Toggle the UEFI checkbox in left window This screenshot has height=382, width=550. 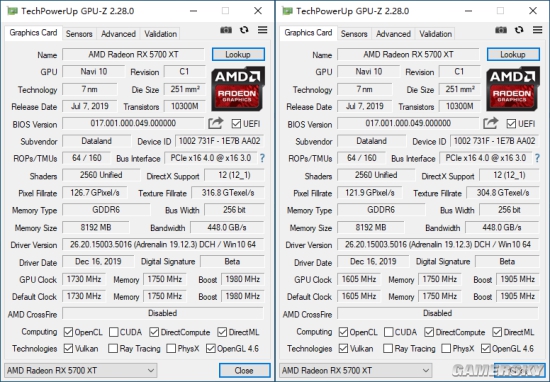pyautogui.click(x=236, y=124)
